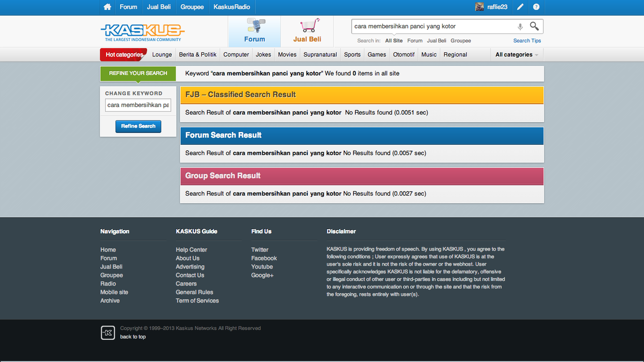Open footer Groupee link
The image size is (644, 362).
click(x=112, y=276)
